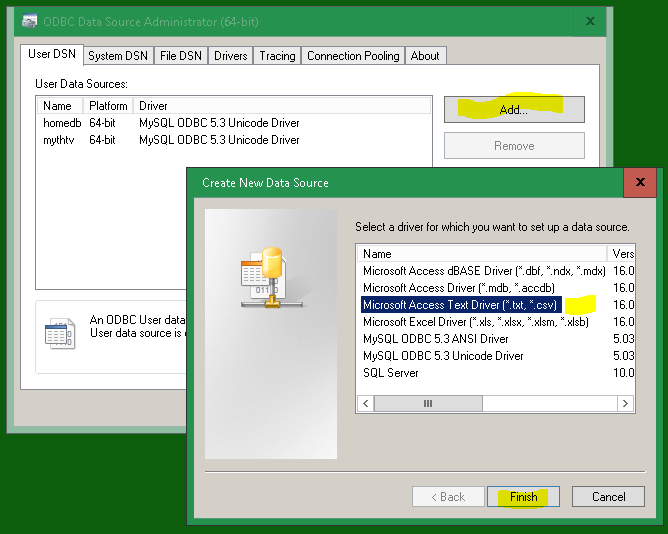Click the Cancel button in the wizard
This screenshot has width=668, height=534.
[x=608, y=497]
